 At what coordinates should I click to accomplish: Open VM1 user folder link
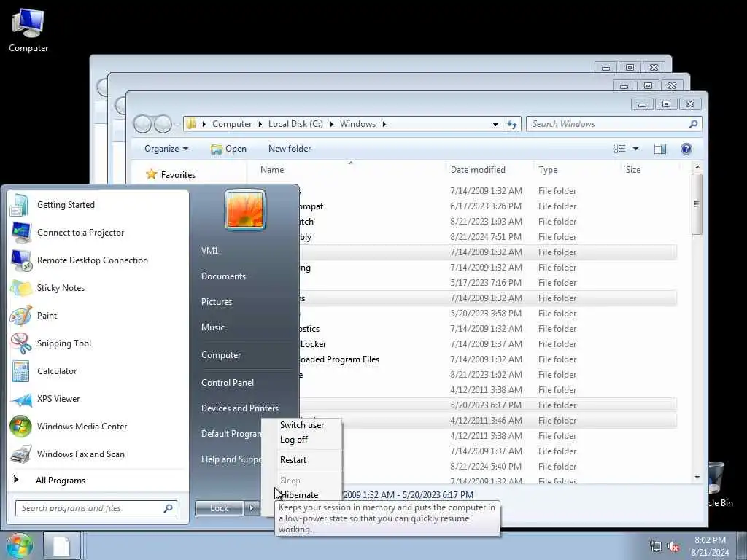[x=209, y=251]
